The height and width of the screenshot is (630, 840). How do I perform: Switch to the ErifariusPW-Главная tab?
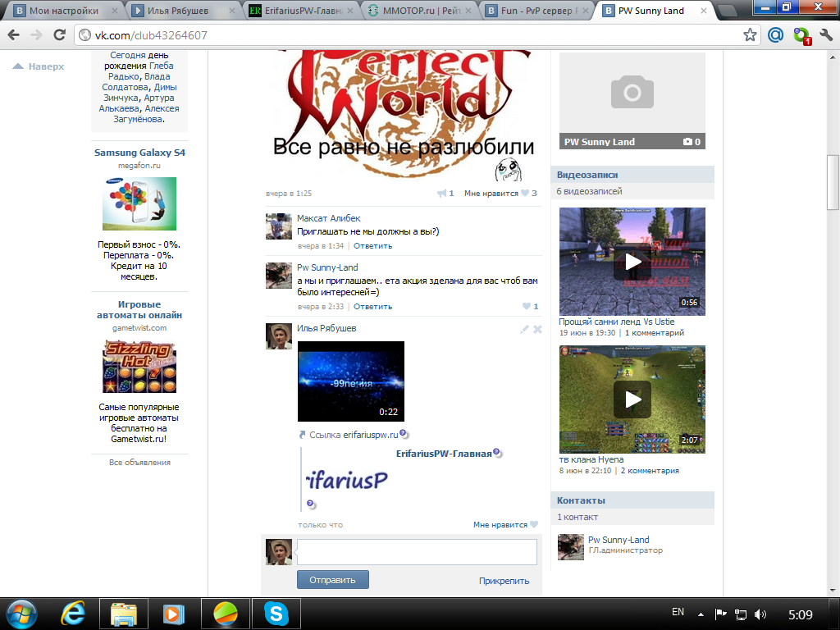point(304,11)
